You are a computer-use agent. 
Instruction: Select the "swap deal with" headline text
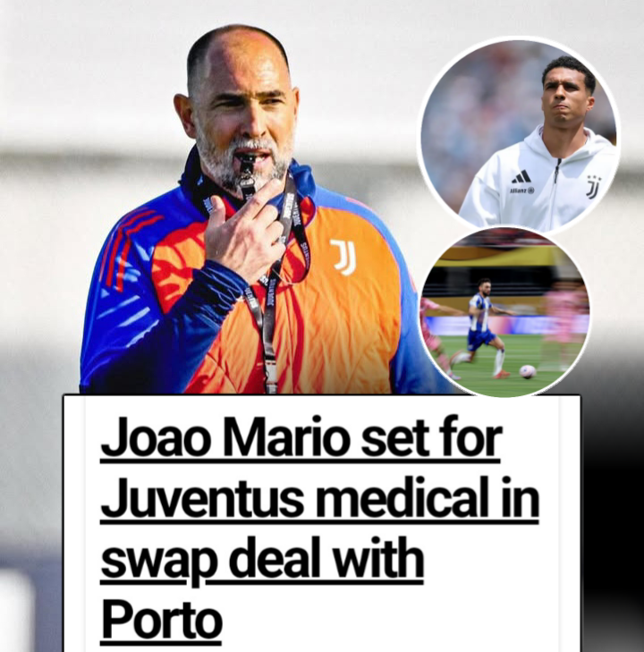[x=262, y=560]
